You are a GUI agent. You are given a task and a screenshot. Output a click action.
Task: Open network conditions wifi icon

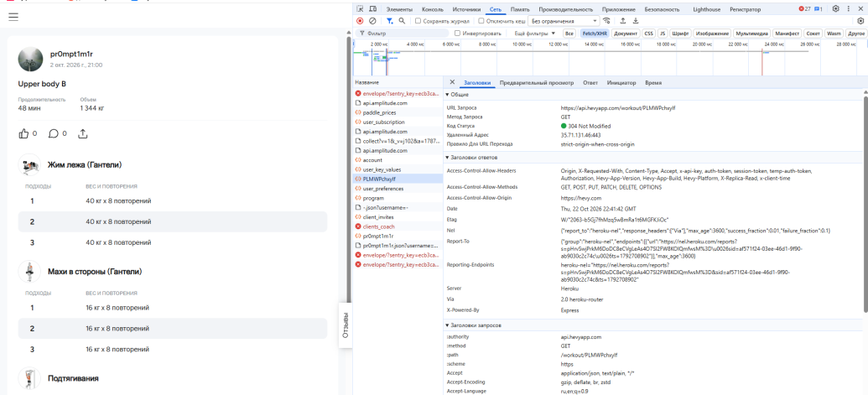607,21
